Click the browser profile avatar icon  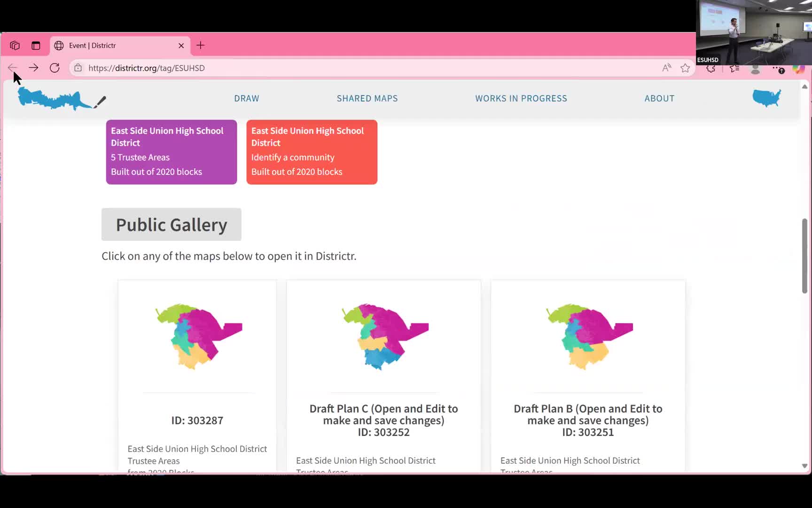756,69
